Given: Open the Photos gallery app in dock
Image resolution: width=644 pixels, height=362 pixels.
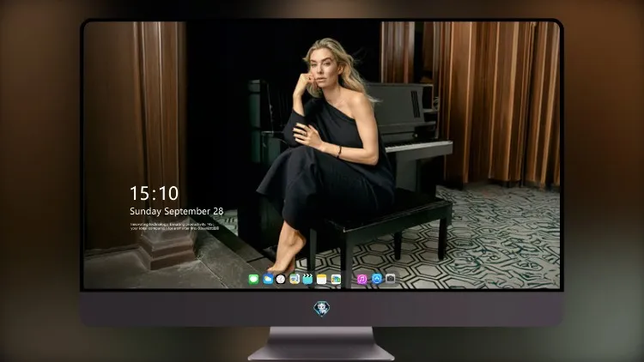Looking at the screenshot, I should pyautogui.click(x=336, y=280).
